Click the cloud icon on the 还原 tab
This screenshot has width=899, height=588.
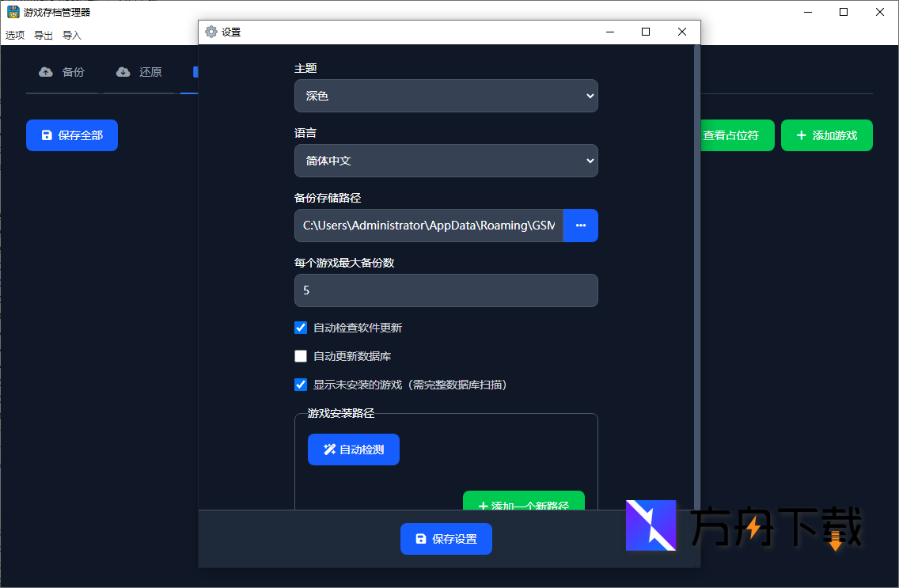(x=123, y=71)
